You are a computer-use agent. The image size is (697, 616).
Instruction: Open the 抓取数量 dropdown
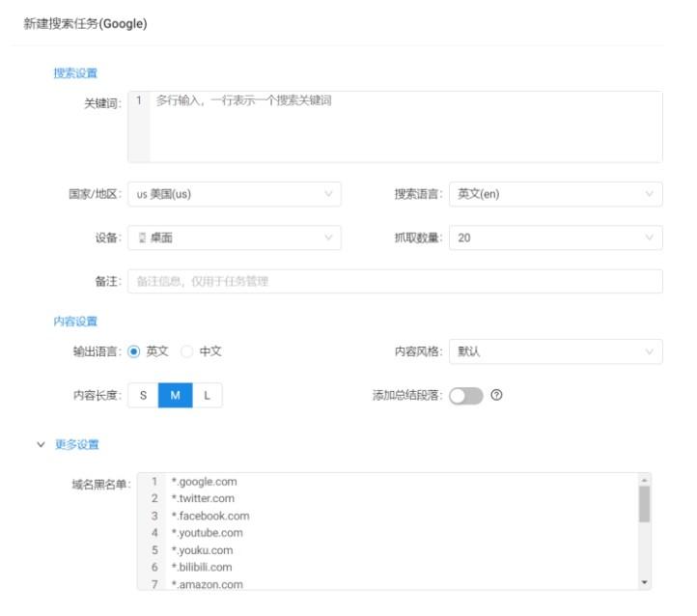[556, 238]
